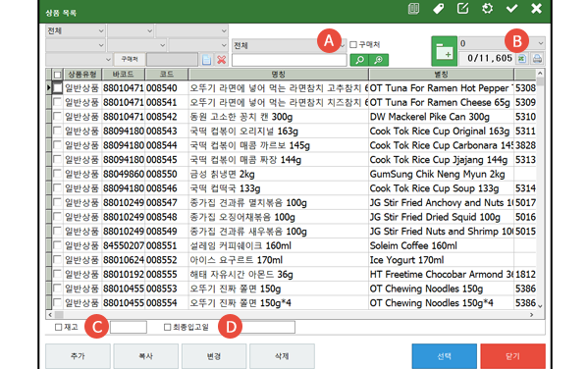
Task: Sort by the 코드 column header
Action: (167, 75)
